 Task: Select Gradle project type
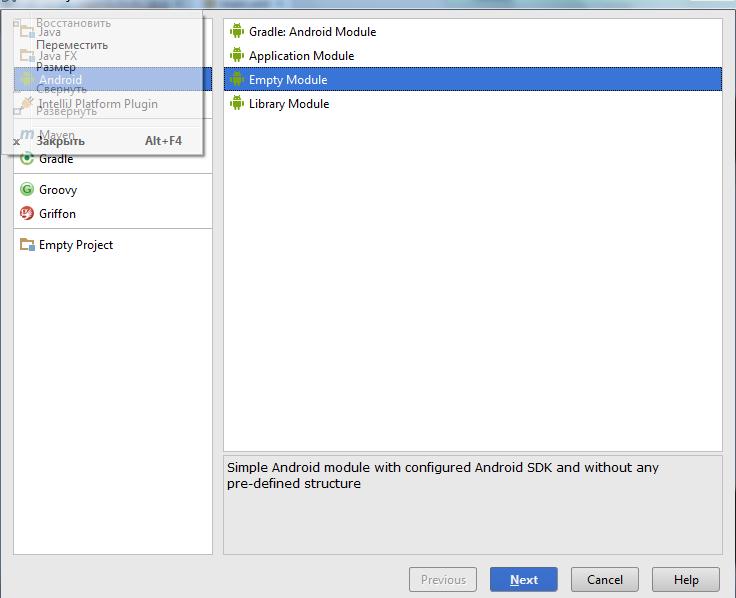(113, 160)
